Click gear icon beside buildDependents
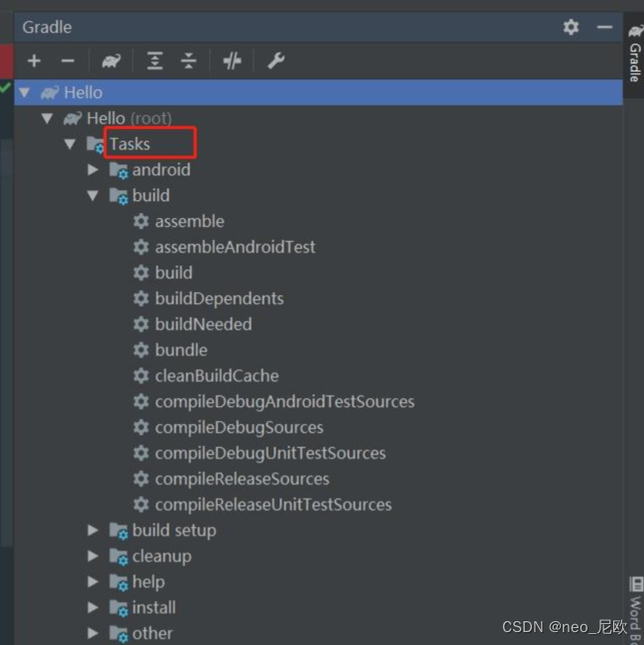 click(x=141, y=298)
